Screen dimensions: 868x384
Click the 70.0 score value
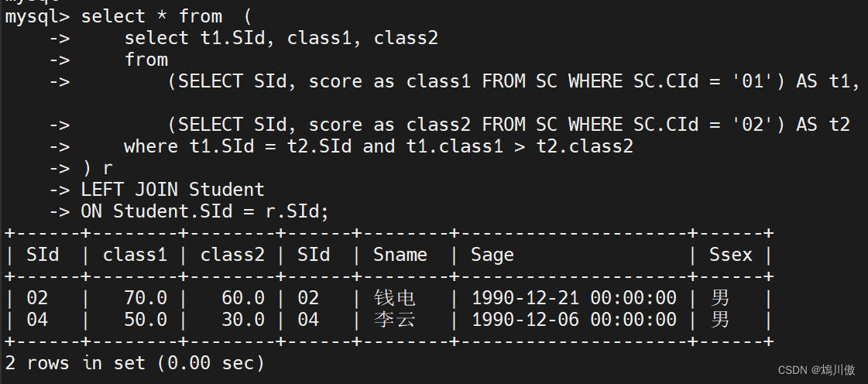click(145, 298)
